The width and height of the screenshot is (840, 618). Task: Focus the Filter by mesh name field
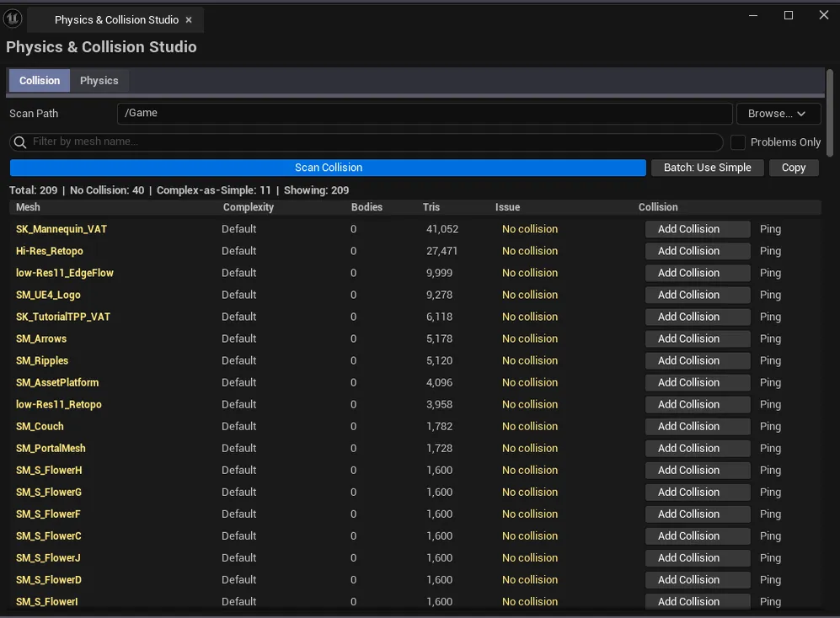[366, 142]
